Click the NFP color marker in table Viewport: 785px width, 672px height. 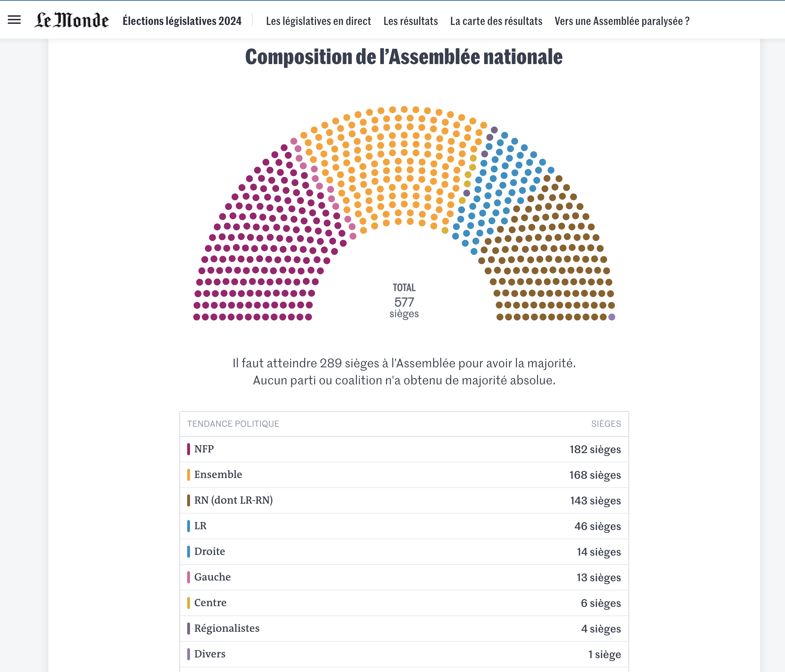(x=189, y=449)
